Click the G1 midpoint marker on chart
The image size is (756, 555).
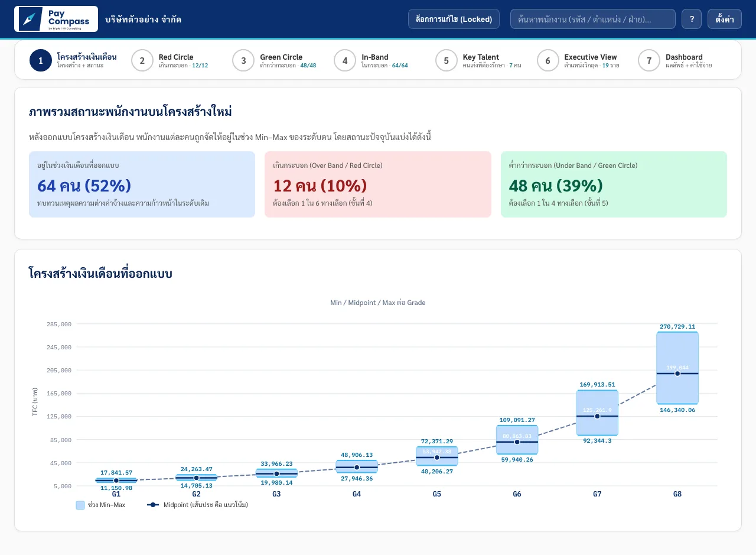(x=116, y=481)
